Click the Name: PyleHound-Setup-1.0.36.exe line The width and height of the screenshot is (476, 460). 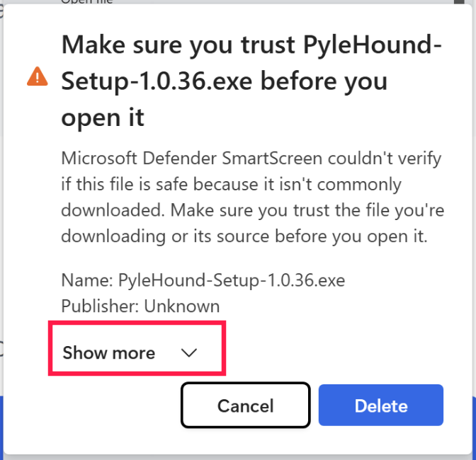coord(203,280)
